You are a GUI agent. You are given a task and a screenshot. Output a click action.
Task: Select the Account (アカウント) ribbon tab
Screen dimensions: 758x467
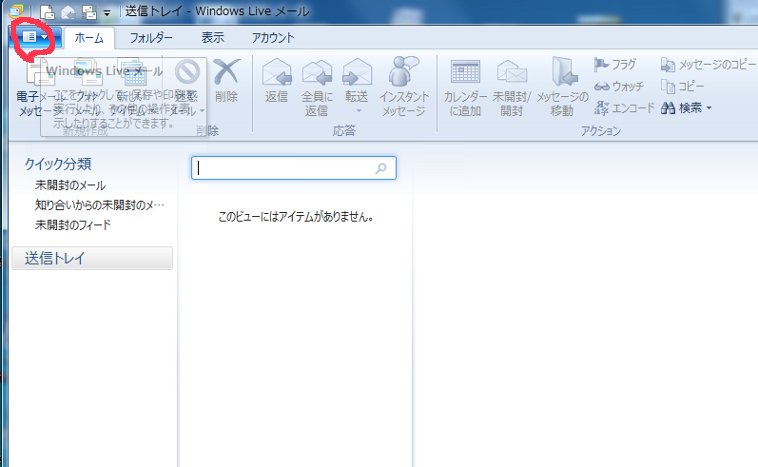tap(272, 38)
